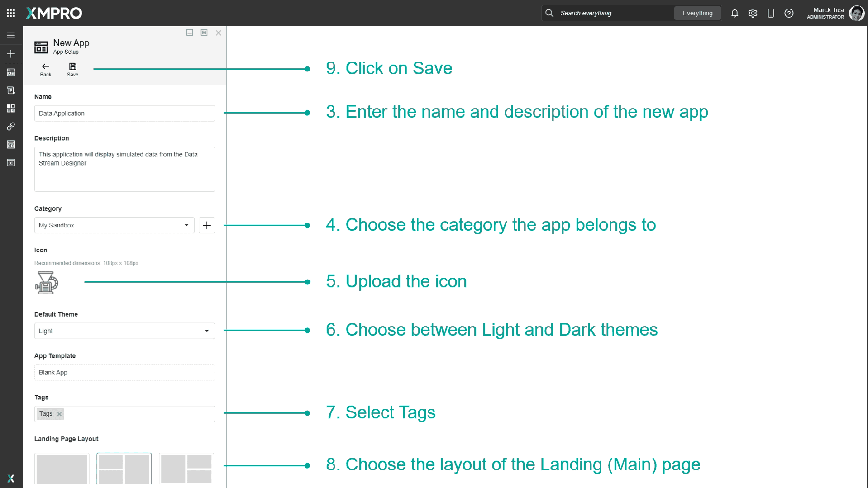Viewport: 868px width, 488px height.
Task: Open the Everything search scope dropdown
Action: tap(697, 13)
